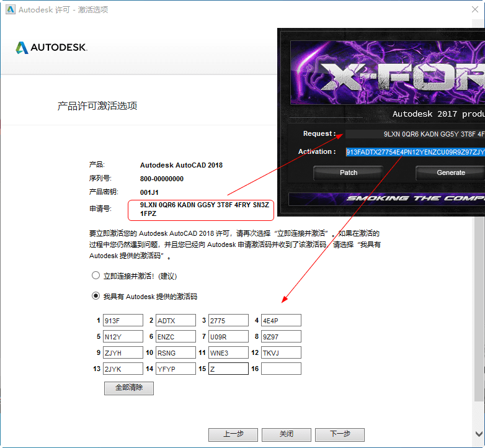Viewport: 485px width, 448px height.
Task: Click the request code text 9LXN 0QR6 KADN
Action: point(205,209)
